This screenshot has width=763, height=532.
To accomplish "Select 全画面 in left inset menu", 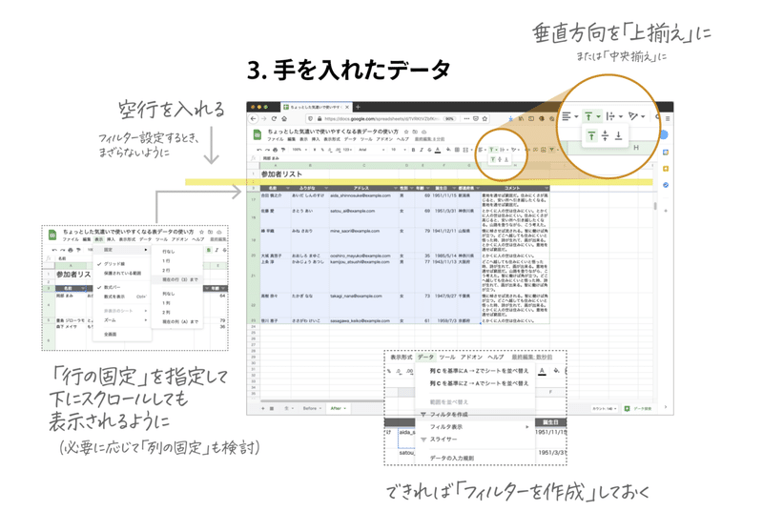I will click(x=122, y=335).
